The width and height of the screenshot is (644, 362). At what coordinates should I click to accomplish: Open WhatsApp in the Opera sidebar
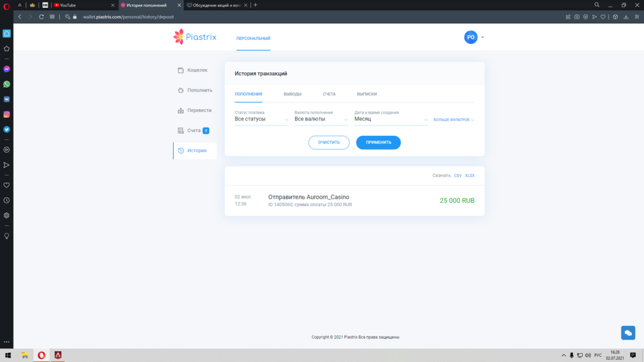pyautogui.click(x=6, y=84)
